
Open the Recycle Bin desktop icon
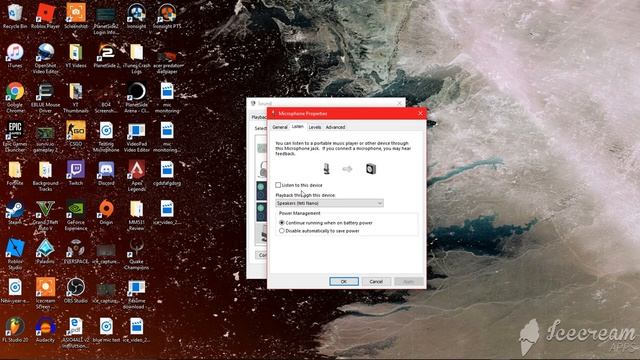[15, 16]
